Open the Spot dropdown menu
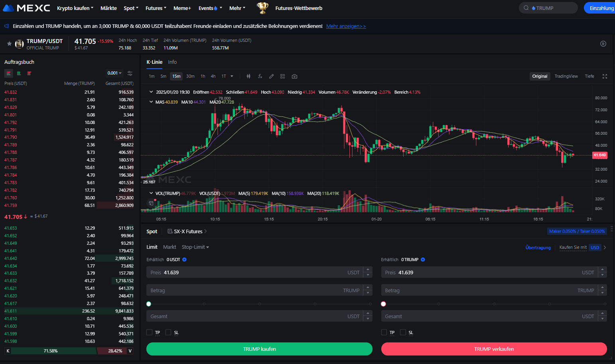This screenshot has width=615, height=364. pos(131,8)
